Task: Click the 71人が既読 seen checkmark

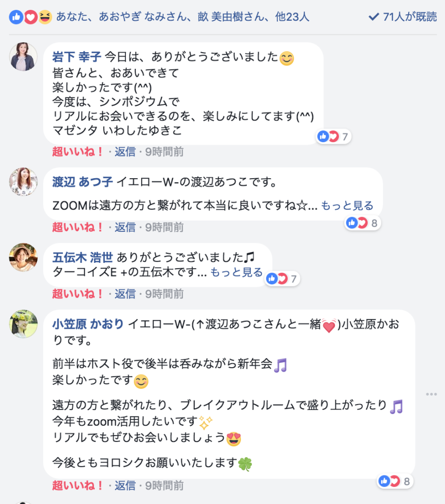Action: point(373,17)
